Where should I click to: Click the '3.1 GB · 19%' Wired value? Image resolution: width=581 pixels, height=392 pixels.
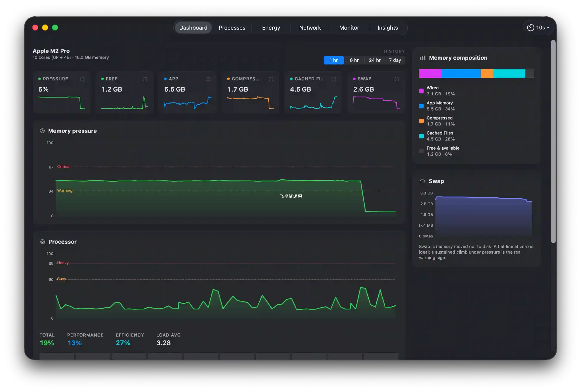point(440,94)
